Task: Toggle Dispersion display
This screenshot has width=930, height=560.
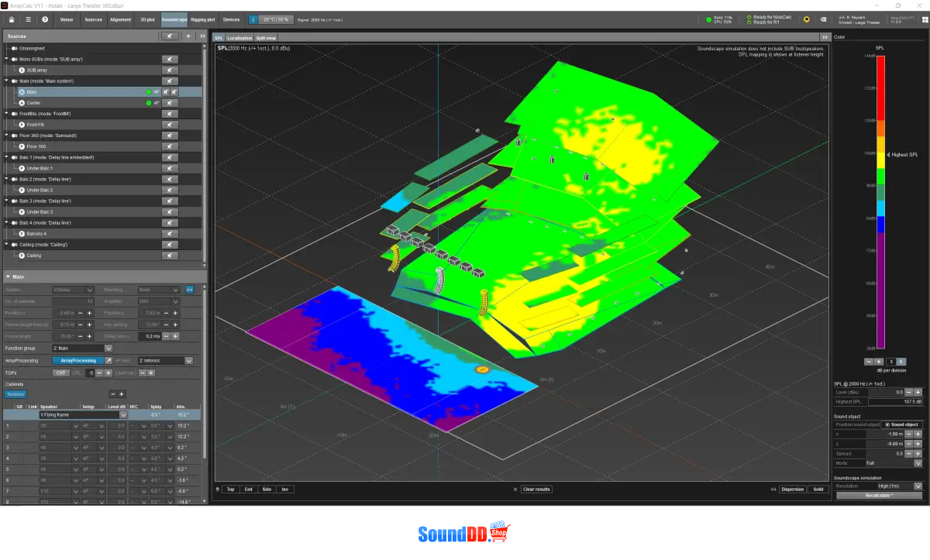Action: click(x=793, y=490)
